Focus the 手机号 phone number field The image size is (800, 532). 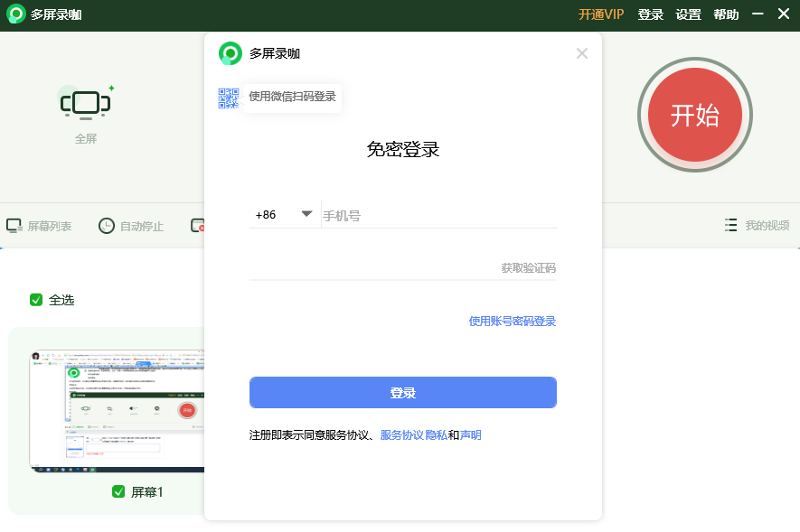(x=438, y=216)
